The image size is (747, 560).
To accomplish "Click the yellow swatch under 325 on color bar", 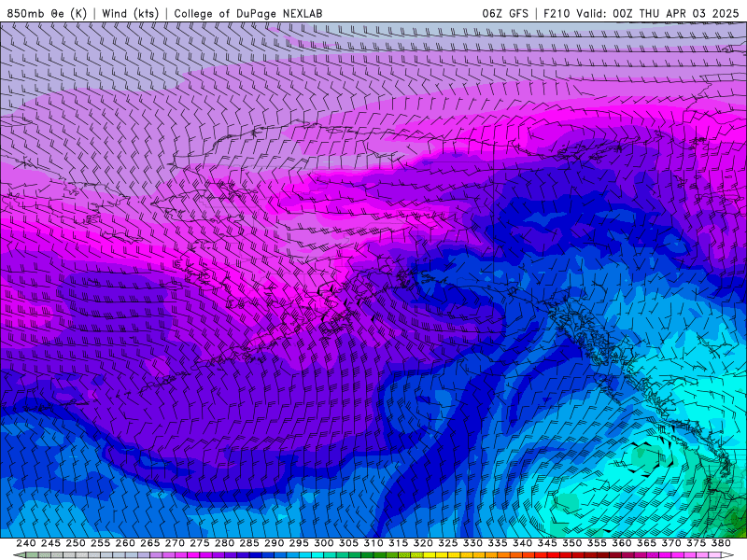I will coord(442,555).
